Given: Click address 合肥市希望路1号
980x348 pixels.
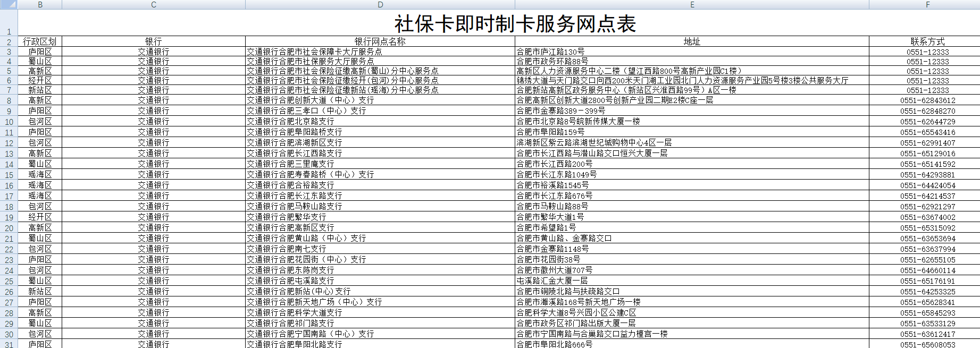Looking at the screenshot, I should 692,227.
